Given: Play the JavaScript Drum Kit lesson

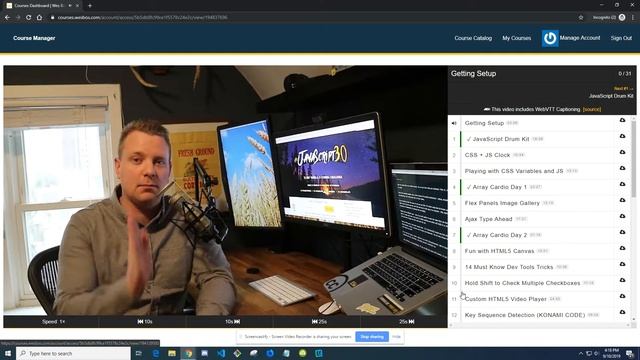Looking at the screenshot, I should tap(501, 139).
